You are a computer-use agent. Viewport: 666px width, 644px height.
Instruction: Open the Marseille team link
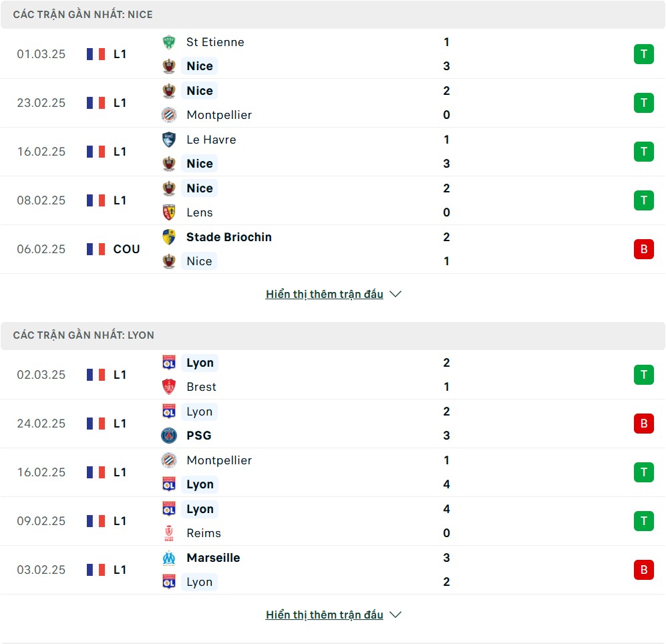point(213,558)
